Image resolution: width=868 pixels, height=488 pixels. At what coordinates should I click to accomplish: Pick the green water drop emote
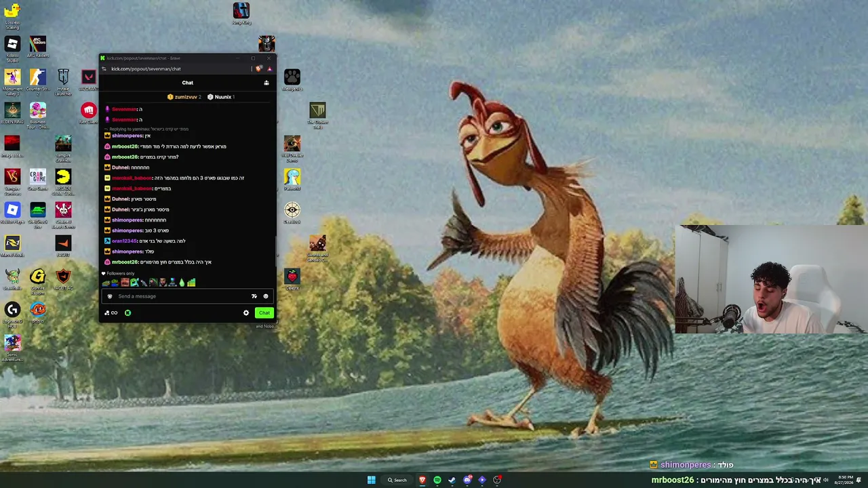click(182, 283)
